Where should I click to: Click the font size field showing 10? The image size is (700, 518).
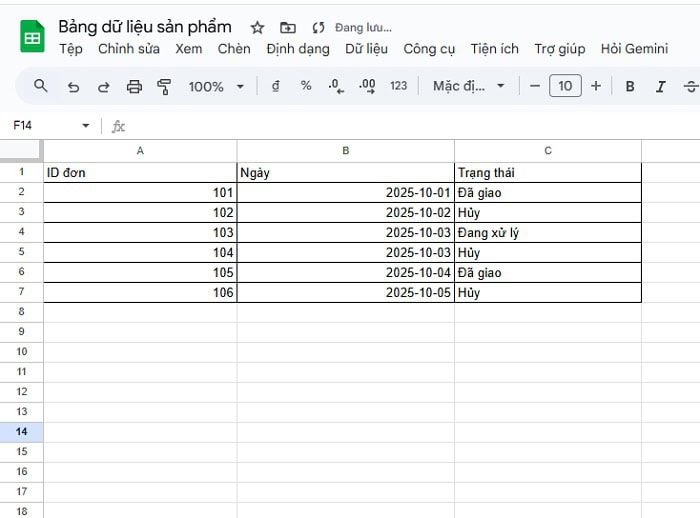565,86
